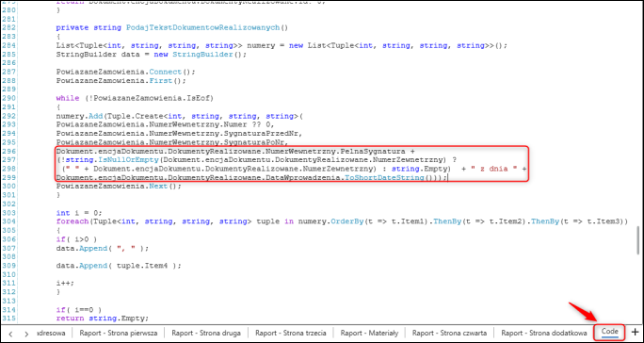Switch to the Code tab
This screenshot has width=644, height=343.
coord(610,333)
